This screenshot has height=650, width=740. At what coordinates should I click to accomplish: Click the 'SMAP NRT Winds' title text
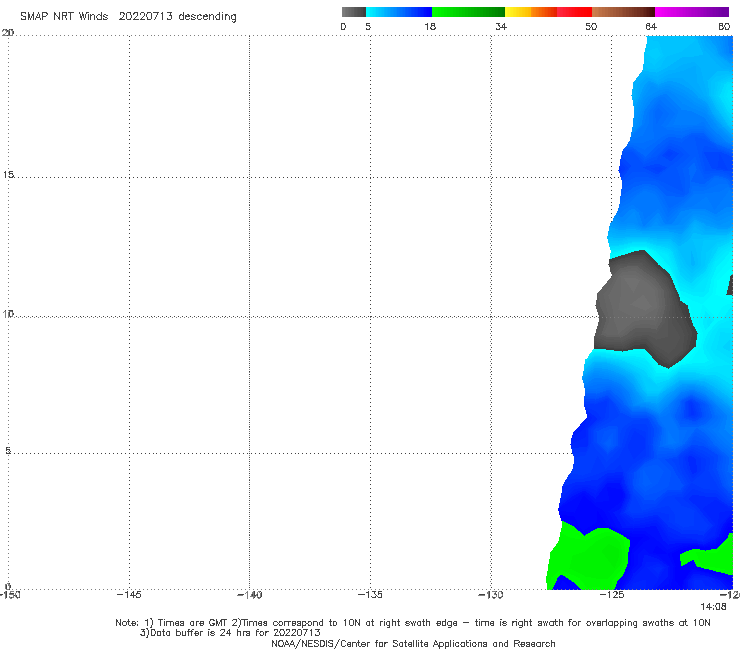tap(64, 16)
